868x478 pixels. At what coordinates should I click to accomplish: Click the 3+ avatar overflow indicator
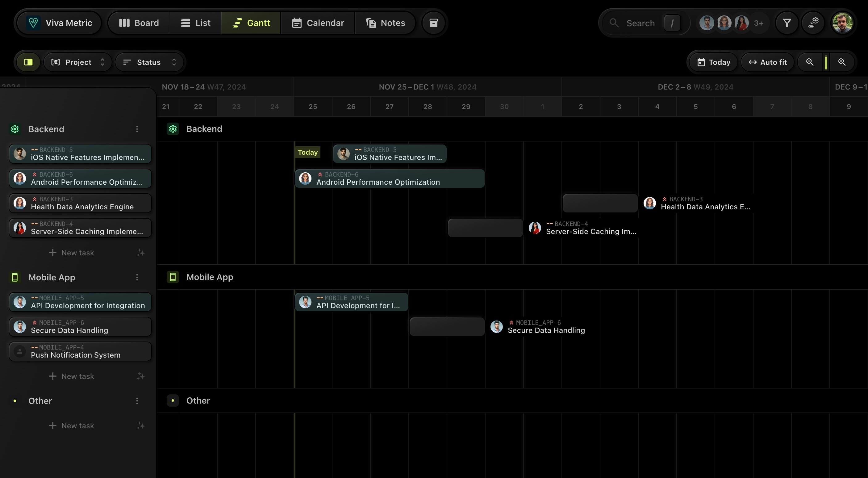tap(759, 23)
